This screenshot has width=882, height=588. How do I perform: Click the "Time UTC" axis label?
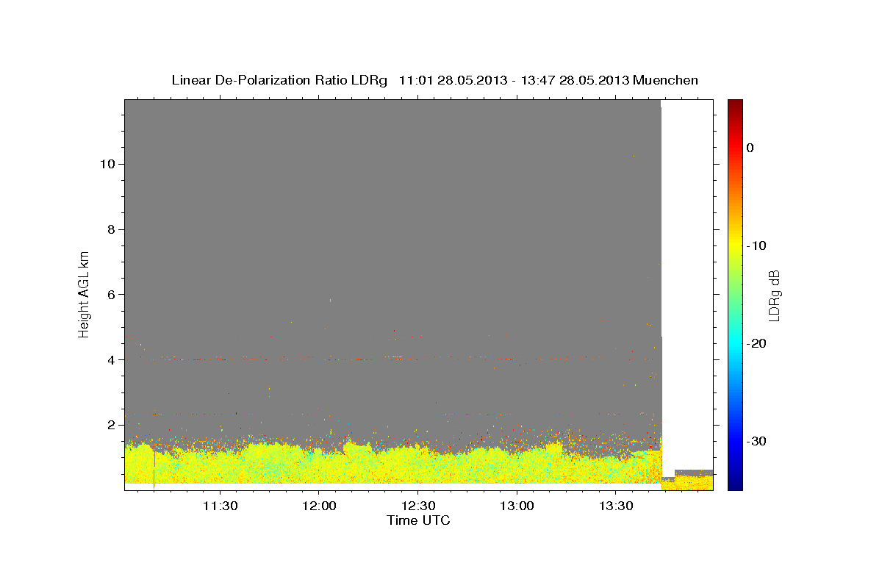pos(418,520)
